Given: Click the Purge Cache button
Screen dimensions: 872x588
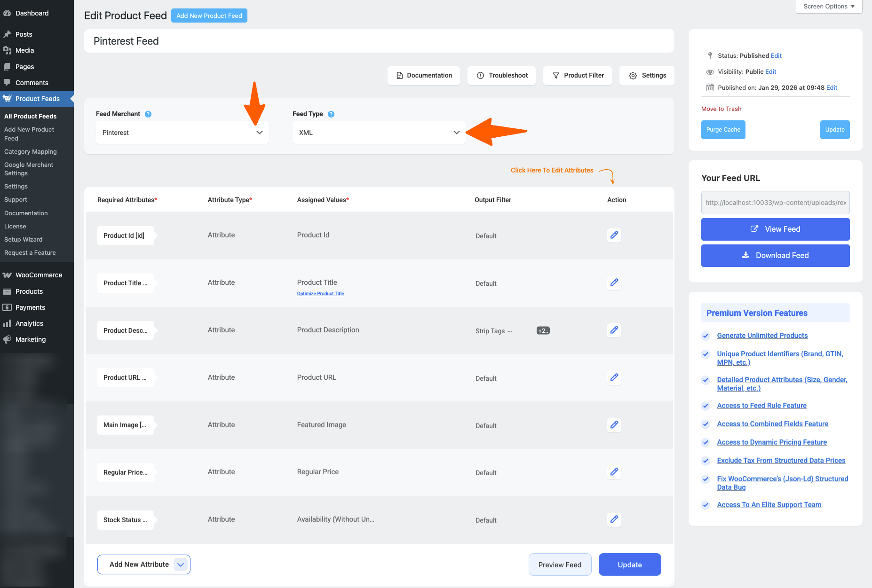Looking at the screenshot, I should (723, 130).
